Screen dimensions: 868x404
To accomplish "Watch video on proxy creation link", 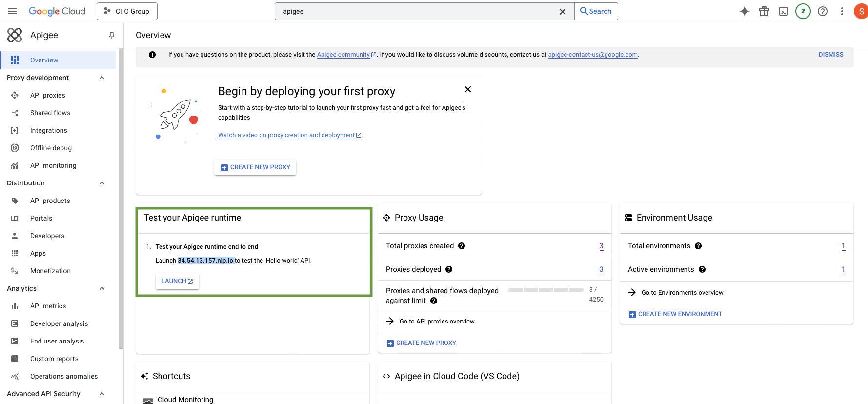I will pos(289,135).
